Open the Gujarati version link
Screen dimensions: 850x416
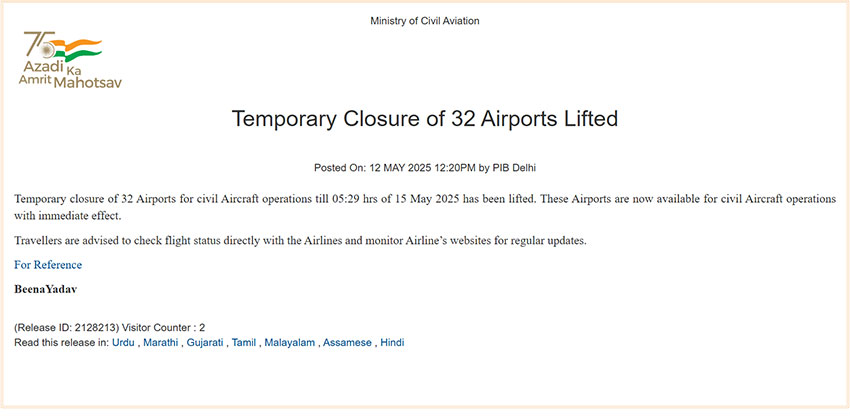(206, 342)
